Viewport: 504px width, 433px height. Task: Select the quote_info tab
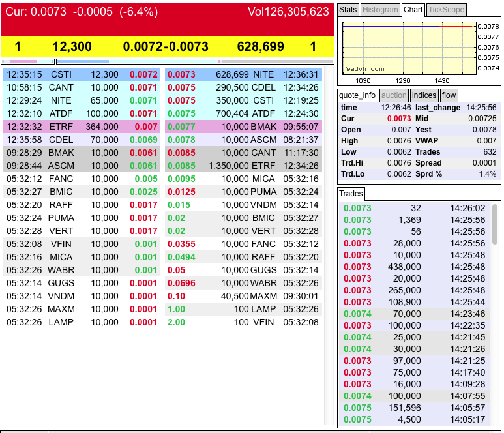pyautogui.click(x=357, y=95)
